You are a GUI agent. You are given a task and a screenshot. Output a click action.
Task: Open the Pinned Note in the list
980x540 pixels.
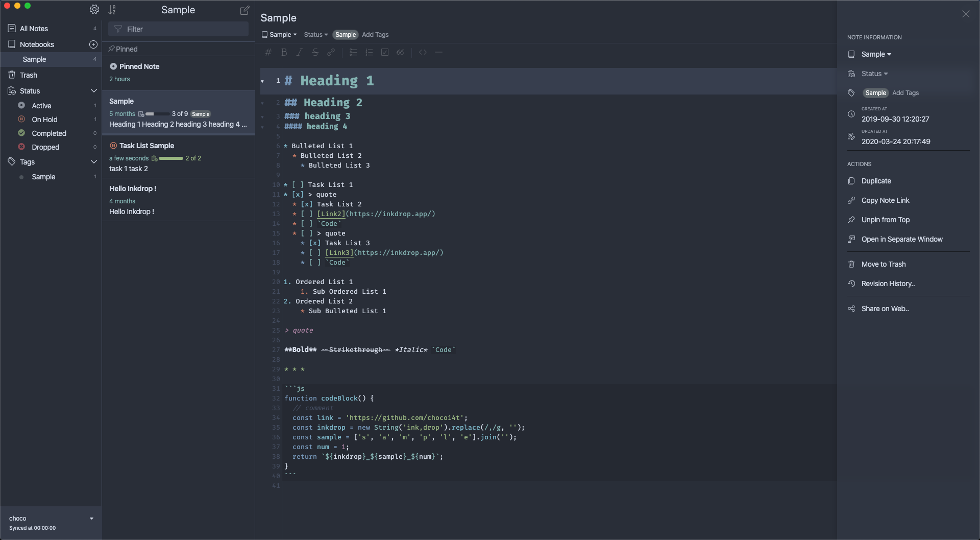coord(178,73)
